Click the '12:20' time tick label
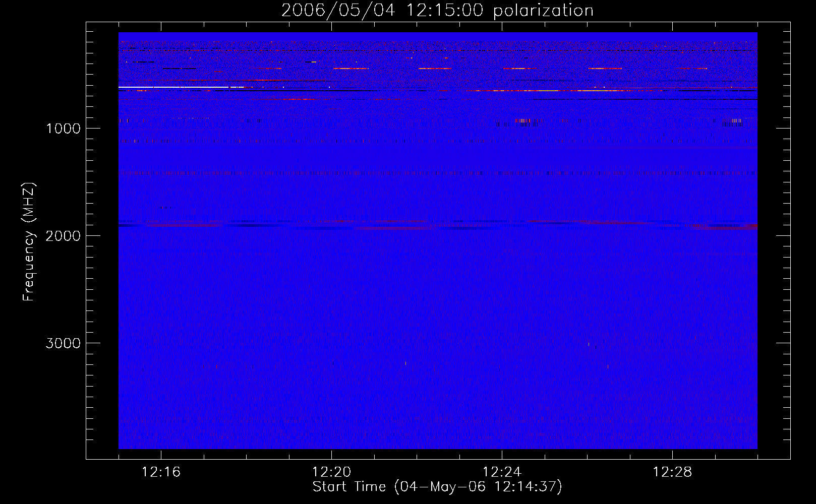The width and height of the screenshot is (816, 504). click(x=331, y=472)
